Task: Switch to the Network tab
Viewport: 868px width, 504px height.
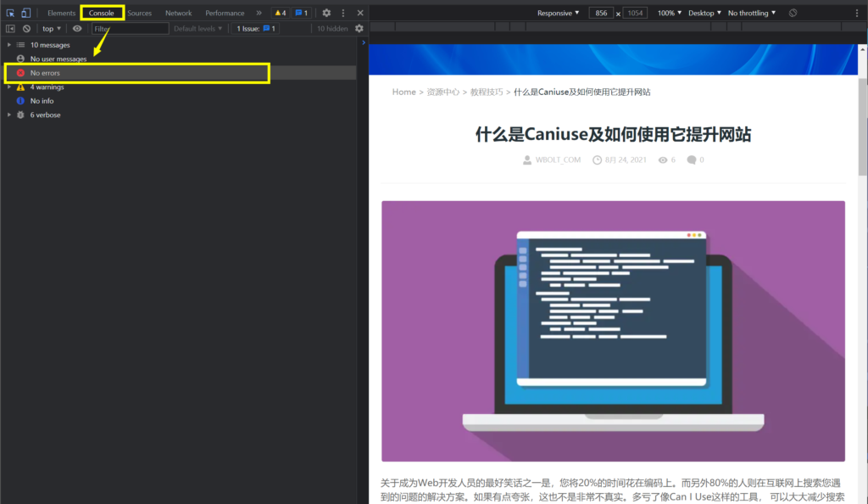Action: coord(178,13)
